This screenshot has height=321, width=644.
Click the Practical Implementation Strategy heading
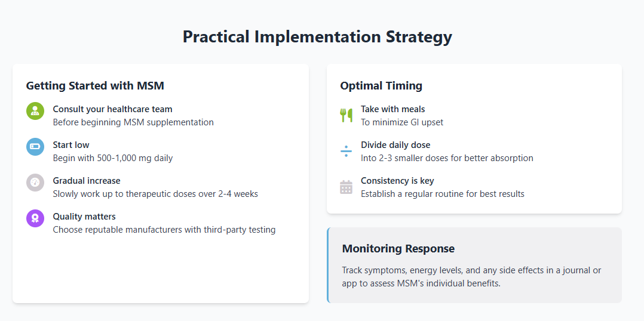point(317,37)
